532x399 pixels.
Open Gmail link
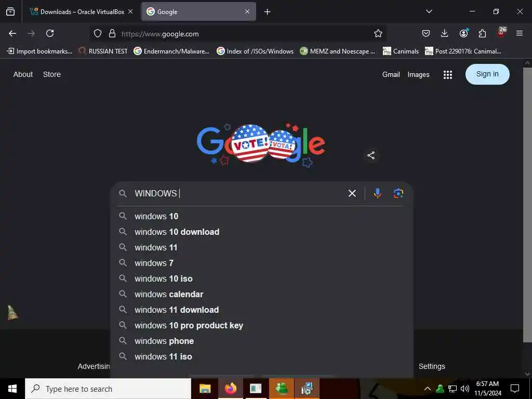click(x=391, y=74)
